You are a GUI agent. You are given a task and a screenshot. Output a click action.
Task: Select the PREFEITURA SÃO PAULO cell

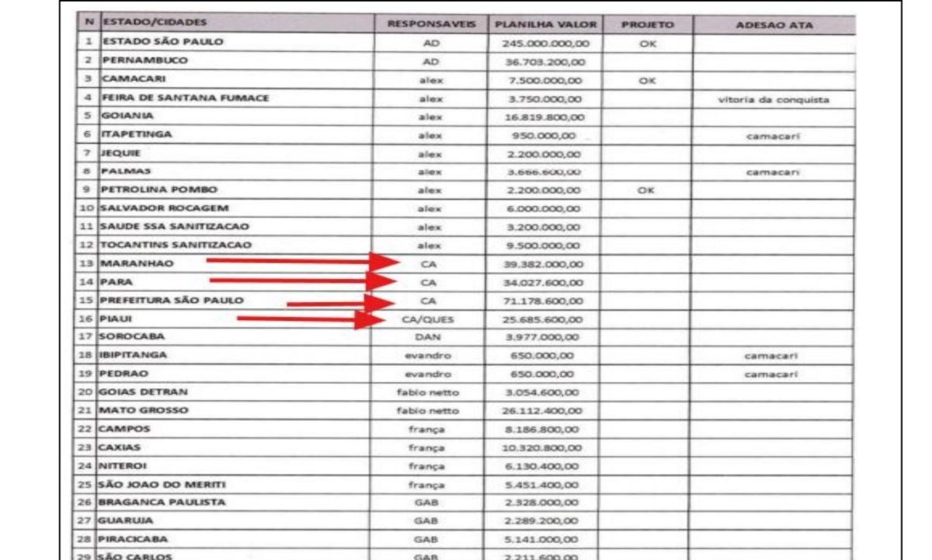click(171, 300)
